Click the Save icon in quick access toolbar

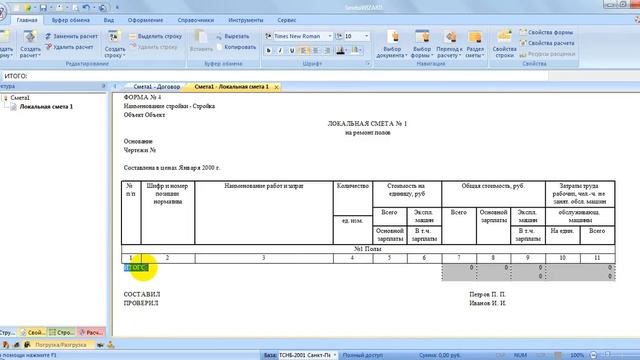tap(43, 7)
